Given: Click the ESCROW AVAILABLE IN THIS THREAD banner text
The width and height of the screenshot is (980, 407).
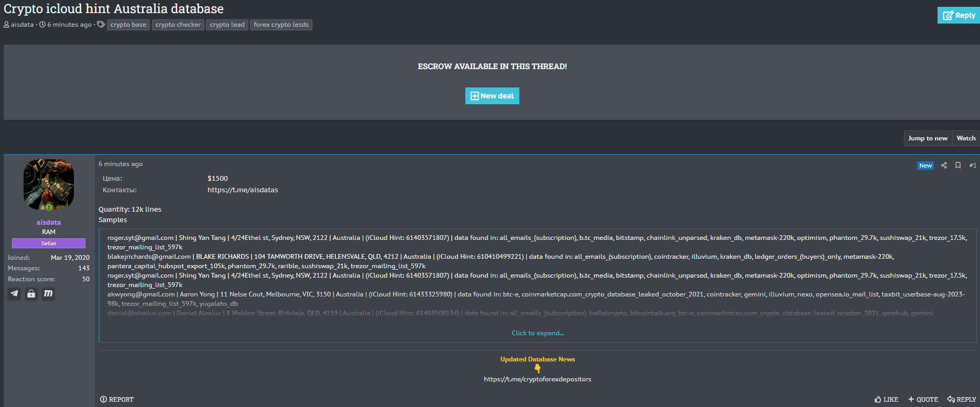Looking at the screenshot, I should (x=492, y=67).
